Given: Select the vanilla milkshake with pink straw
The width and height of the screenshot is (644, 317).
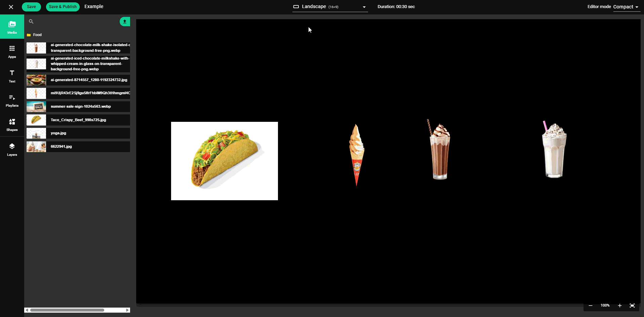Looking at the screenshot, I should tap(554, 149).
